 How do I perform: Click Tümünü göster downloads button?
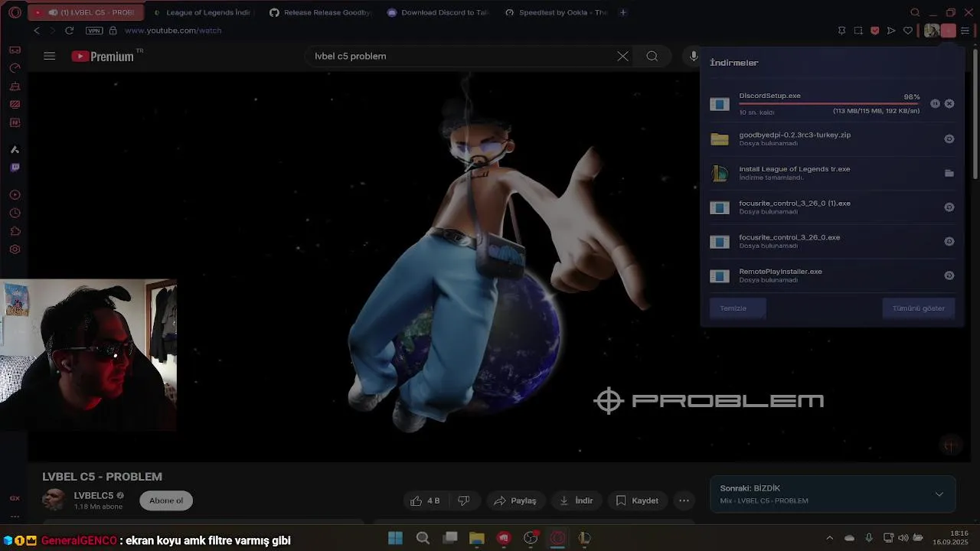coord(918,308)
